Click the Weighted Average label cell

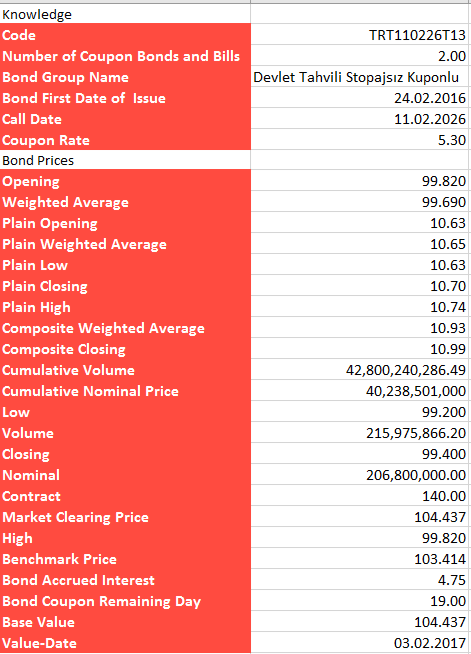(x=125, y=202)
